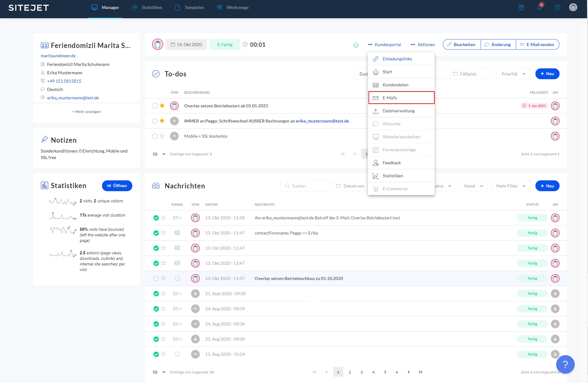
Task: Mark Overlay setzen Betriebsschluss message as done
Action: coord(156,278)
